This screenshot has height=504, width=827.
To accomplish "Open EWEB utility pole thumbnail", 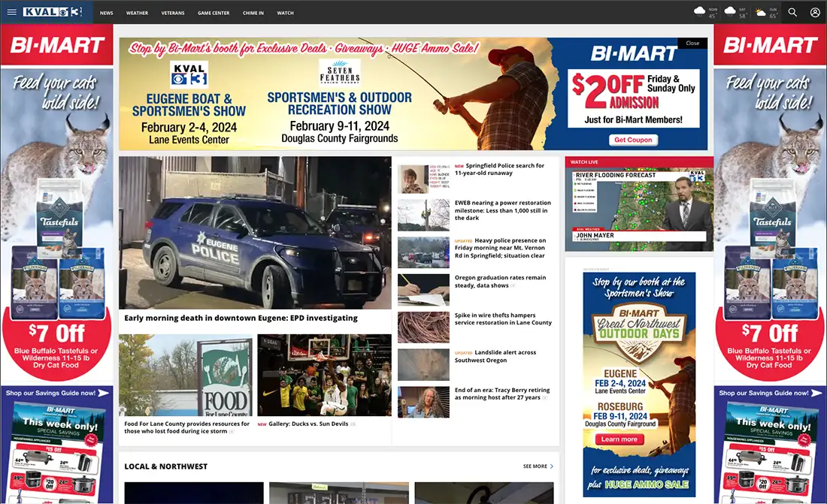I will 423,215.
